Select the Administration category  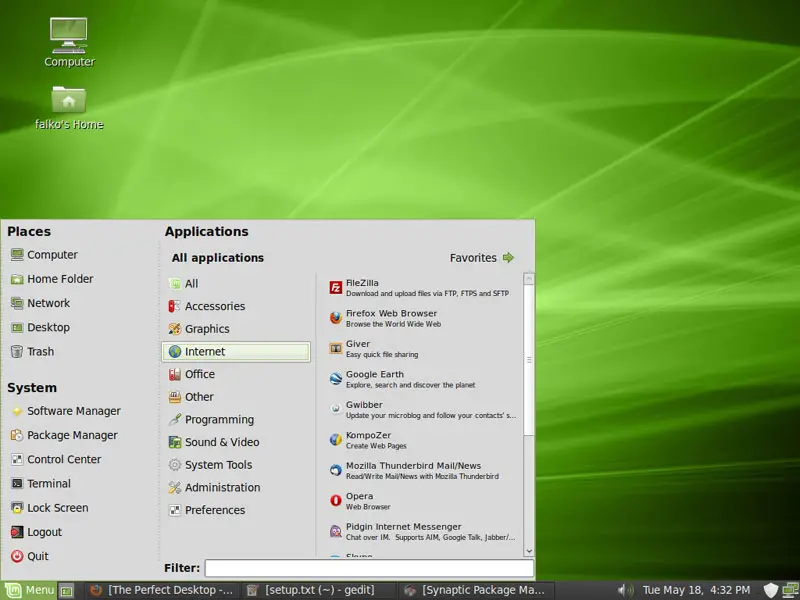coord(236,488)
